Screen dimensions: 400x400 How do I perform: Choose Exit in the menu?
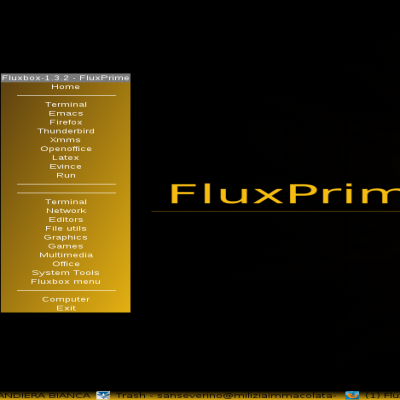tap(66, 308)
